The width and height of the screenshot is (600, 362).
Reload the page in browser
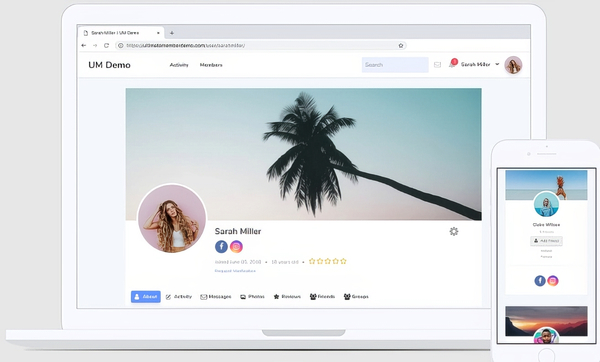[106, 46]
